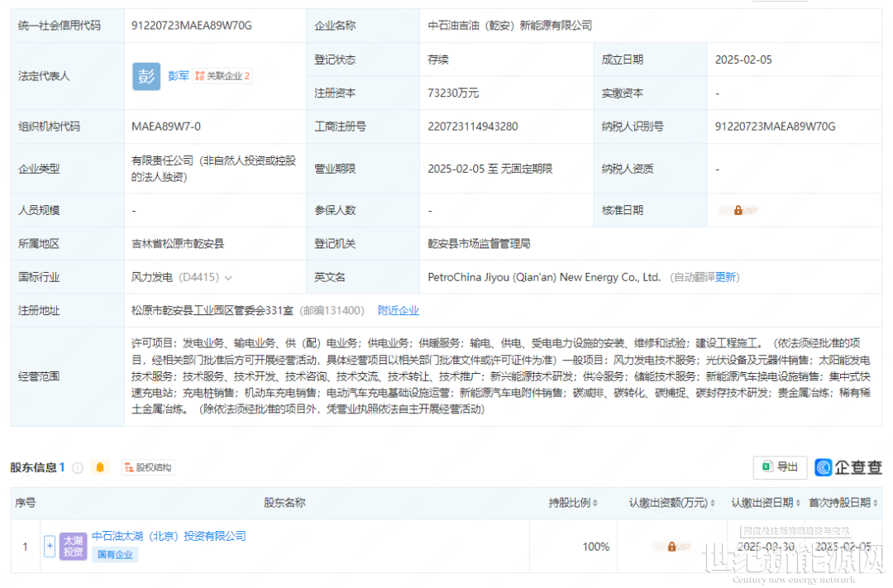Select company name 中石油吉油（乾安）新能源有限公司
The image size is (893, 588).
click(509, 26)
